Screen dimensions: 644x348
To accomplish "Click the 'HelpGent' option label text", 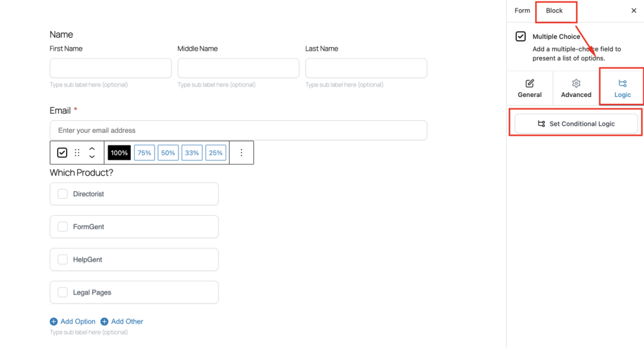I will [87, 260].
